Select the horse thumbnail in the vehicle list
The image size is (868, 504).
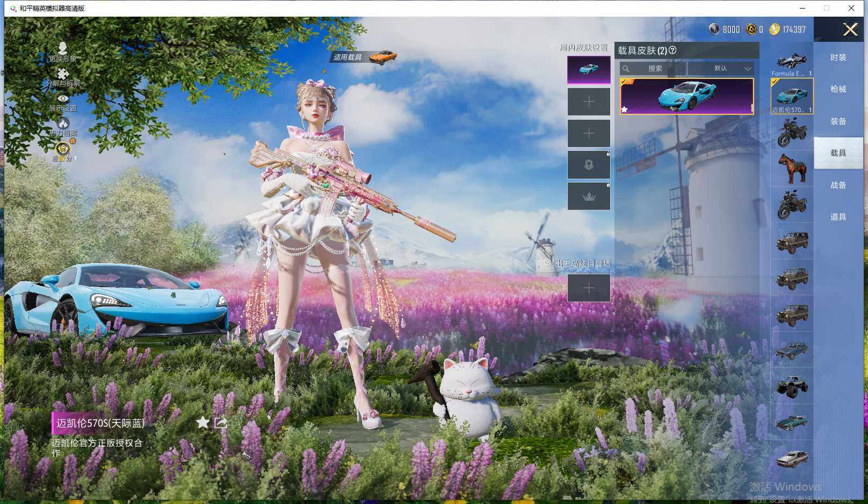coord(792,167)
